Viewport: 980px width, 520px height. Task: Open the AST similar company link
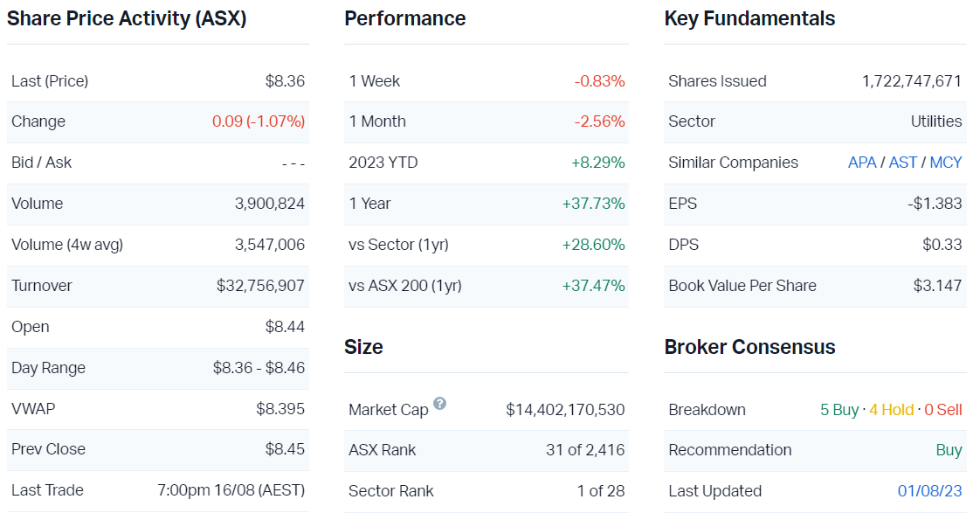click(x=903, y=163)
